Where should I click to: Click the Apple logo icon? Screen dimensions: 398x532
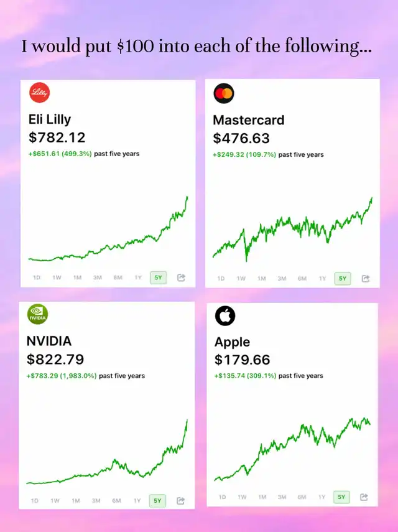click(x=225, y=316)
